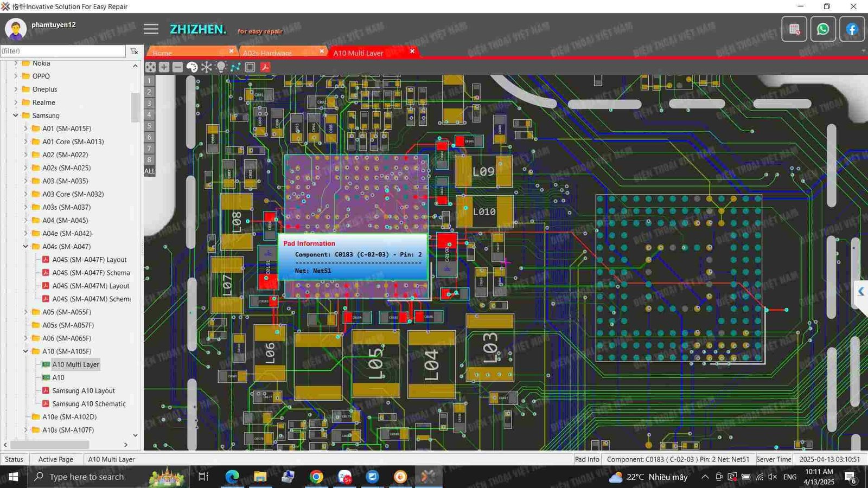Viewport: 868px width, 488px height.
Task: Collapse the A04s (SM-A047) folder
Action: click(25, 247)
